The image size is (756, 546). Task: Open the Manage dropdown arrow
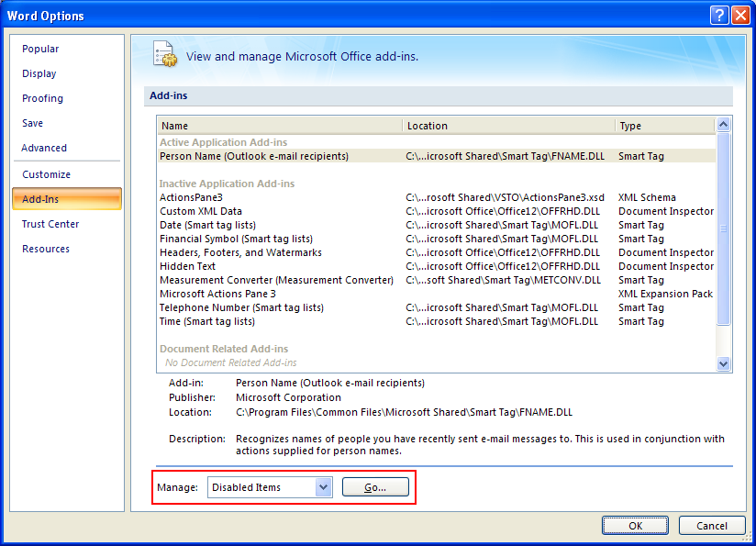323,487
